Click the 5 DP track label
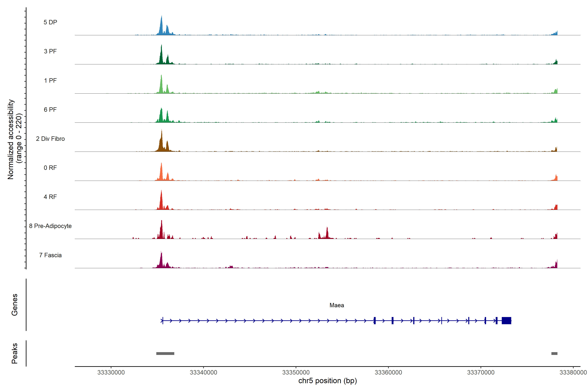 coord(50,22)
